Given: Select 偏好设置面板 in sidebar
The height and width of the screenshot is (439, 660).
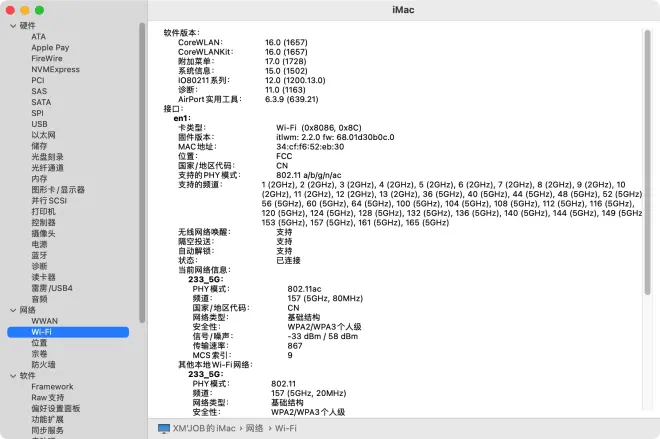Looking at the screenshot, I should [x=55, y=408].
